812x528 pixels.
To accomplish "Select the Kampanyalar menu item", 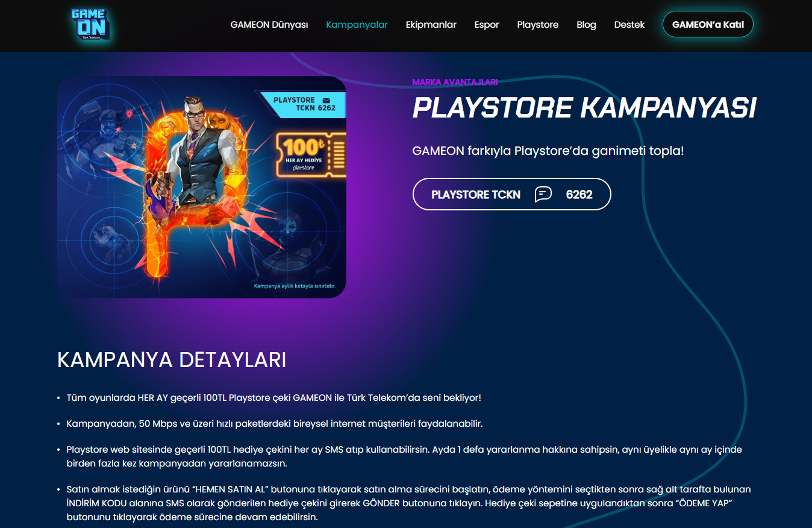I will pos(357,25).
